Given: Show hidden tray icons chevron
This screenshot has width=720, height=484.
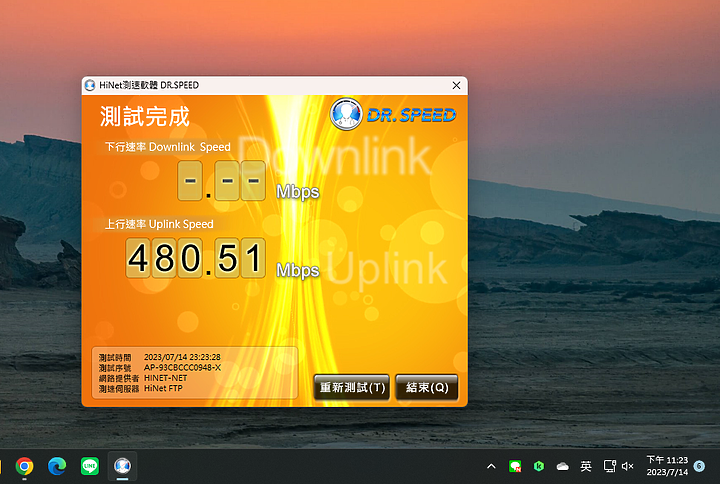Looking at the screenshot, I should [x=491, y=467].
